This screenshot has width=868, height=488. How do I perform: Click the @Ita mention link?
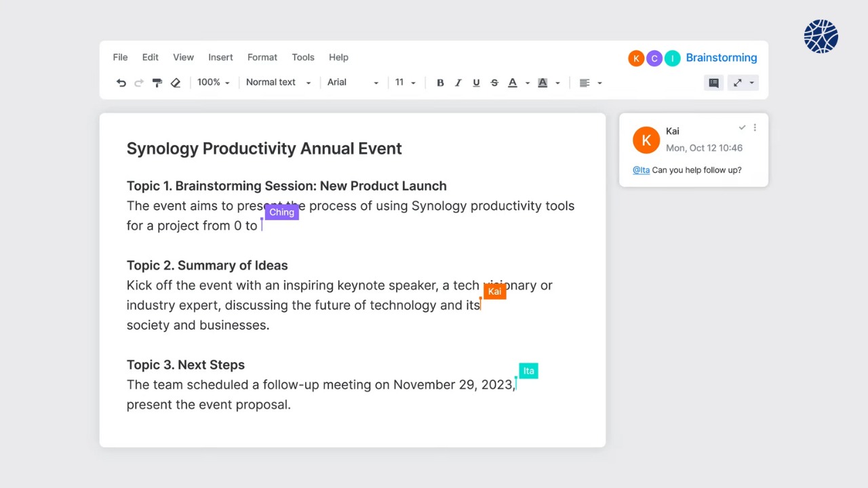coord(641,170)
